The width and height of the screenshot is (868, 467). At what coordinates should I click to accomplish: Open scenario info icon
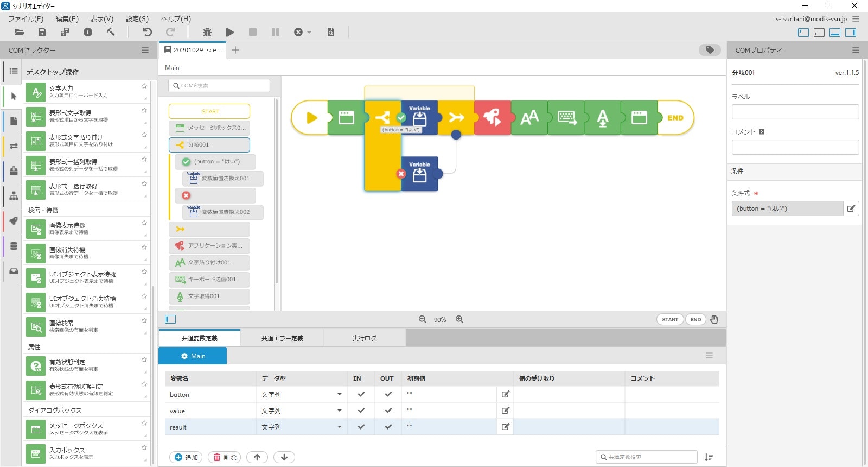(88, 32)
